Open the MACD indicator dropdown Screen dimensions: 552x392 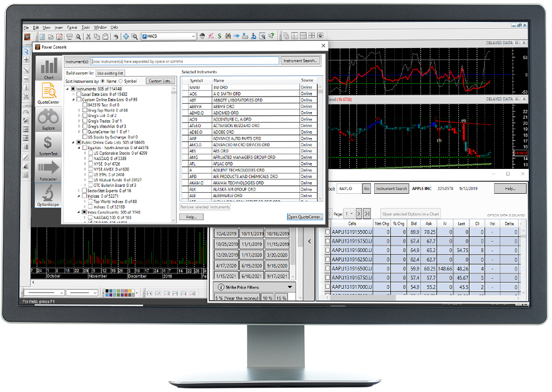(194, 36)
